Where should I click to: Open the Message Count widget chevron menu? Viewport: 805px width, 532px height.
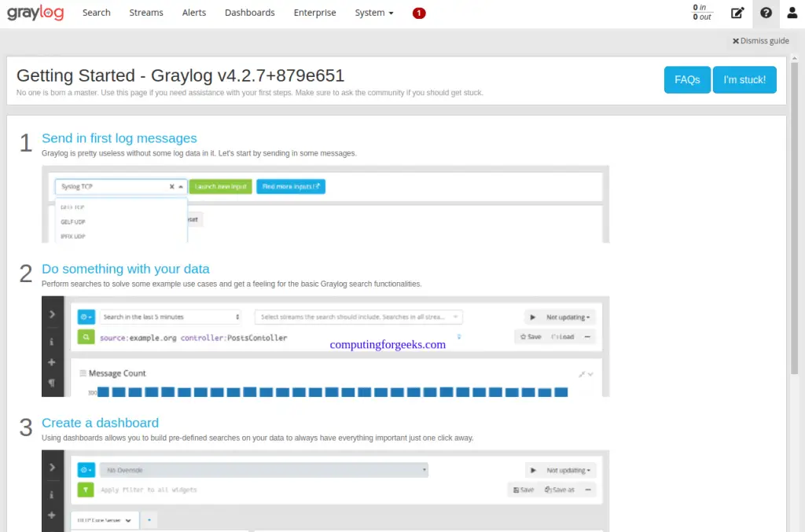(590, 375)
